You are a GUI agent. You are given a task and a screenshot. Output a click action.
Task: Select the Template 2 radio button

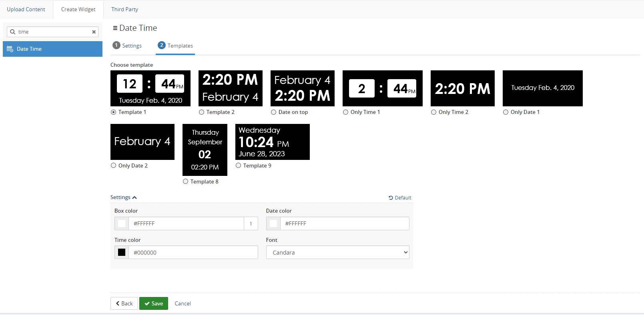(x=202, y=112)
